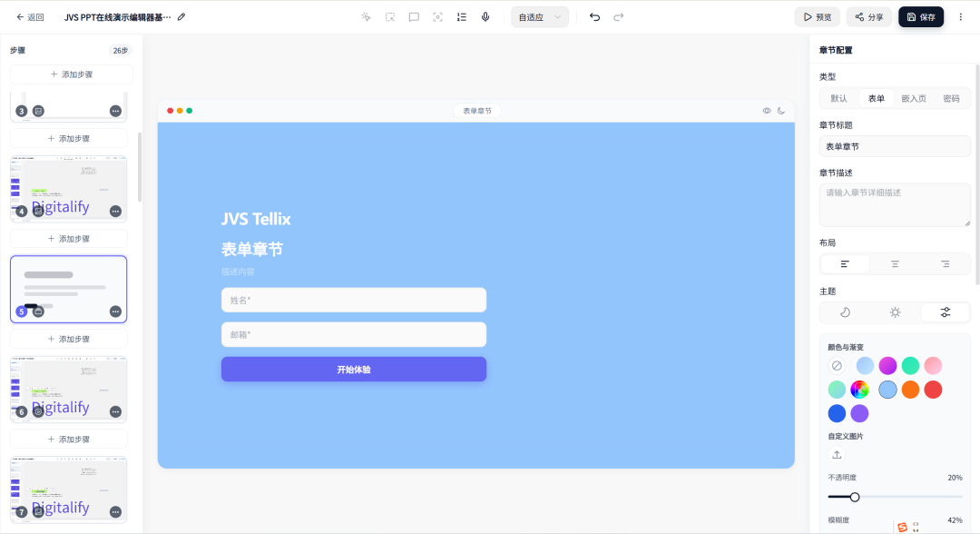Set layout to center aligned

click(x=895, y=264)
